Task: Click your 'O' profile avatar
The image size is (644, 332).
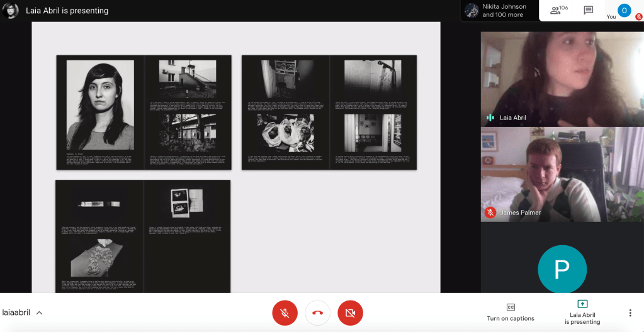Action: tap(624, 10)
